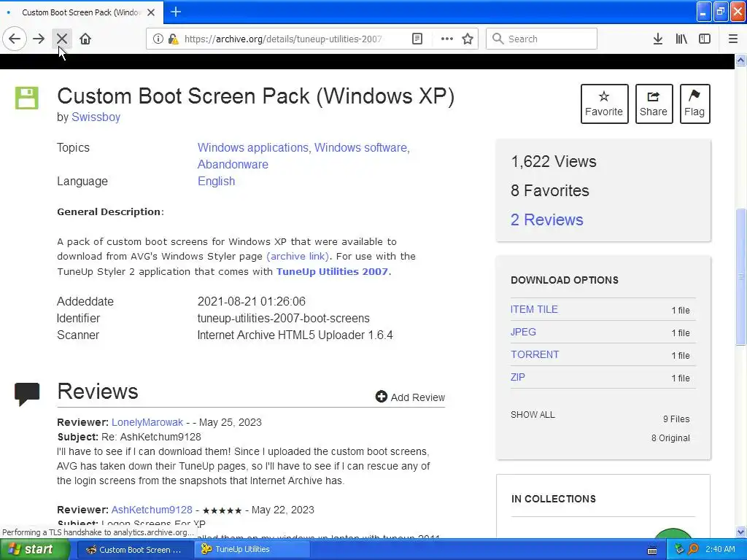Open the Firefox home page icon
The image size is (747, 560).
coord(85,39)
